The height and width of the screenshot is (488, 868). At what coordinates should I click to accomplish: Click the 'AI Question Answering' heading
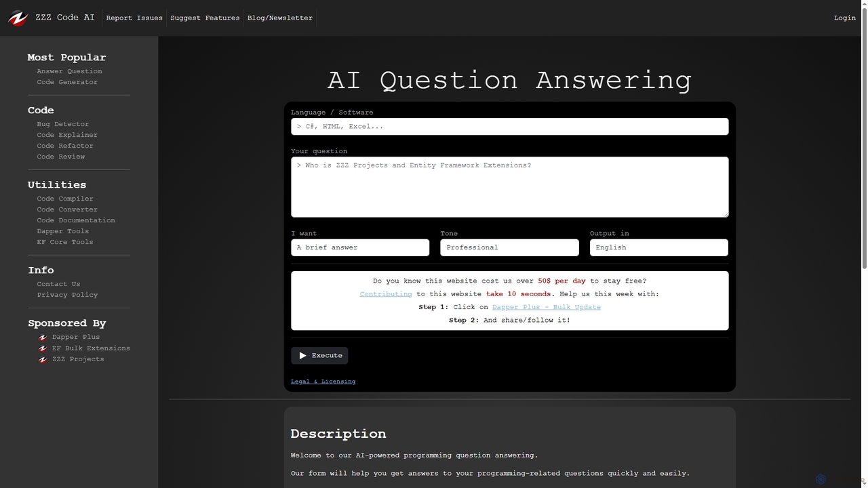[510, 80]
